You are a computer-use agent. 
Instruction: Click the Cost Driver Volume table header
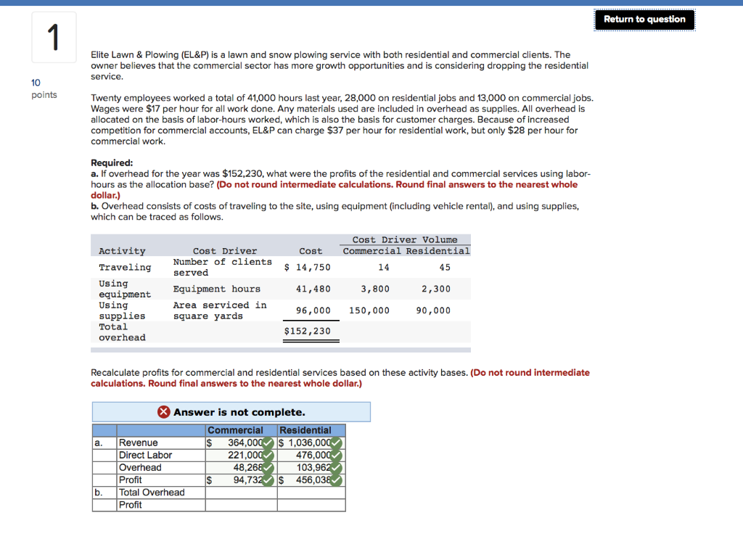pos(405,239)
